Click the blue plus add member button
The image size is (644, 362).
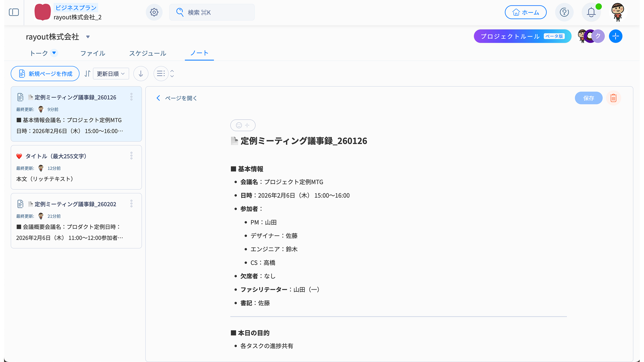point(615,36)
